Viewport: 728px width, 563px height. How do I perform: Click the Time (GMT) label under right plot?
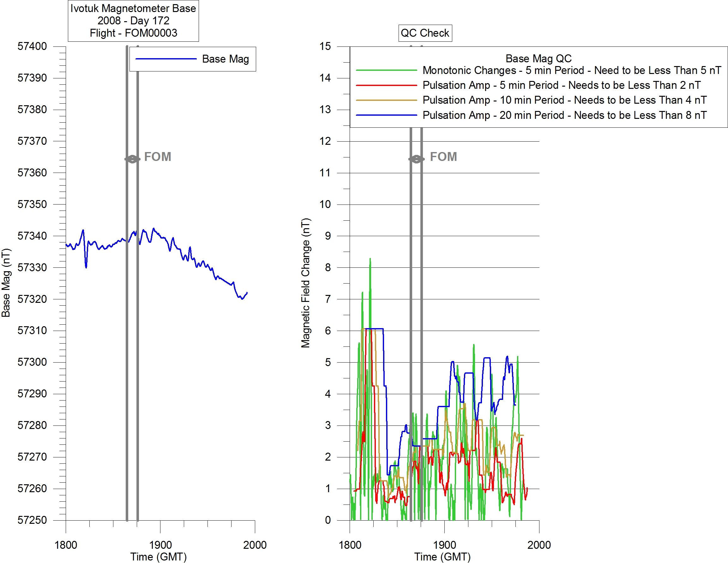click(442, 557)
